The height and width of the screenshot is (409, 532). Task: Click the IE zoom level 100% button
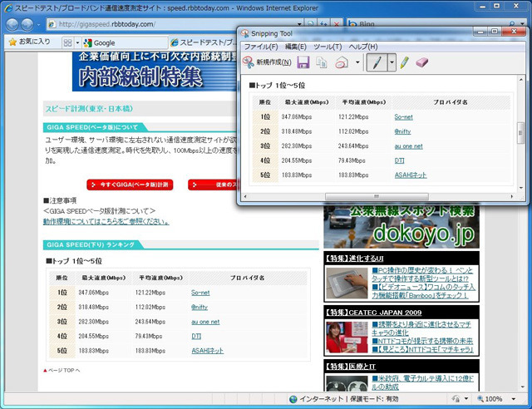[490, 399]
